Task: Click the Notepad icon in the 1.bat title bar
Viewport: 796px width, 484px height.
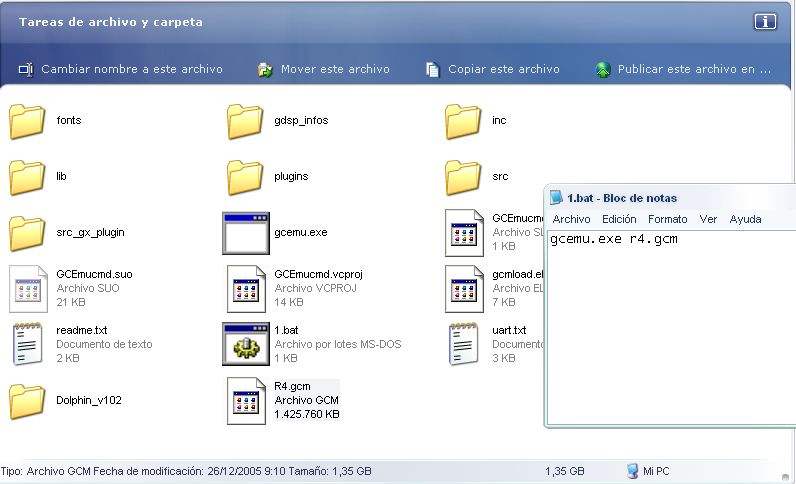Action: click(556, 198)
